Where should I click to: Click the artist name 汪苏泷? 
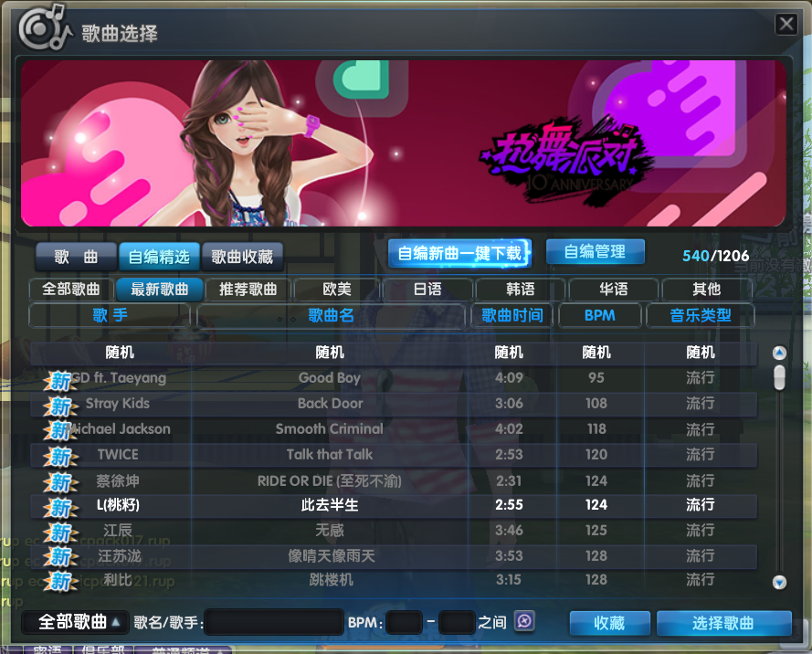[120, 556]
